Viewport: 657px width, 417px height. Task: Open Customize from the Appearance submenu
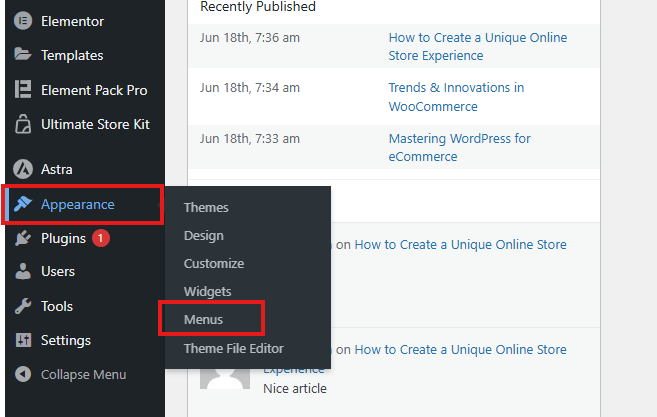coord(213,264)
